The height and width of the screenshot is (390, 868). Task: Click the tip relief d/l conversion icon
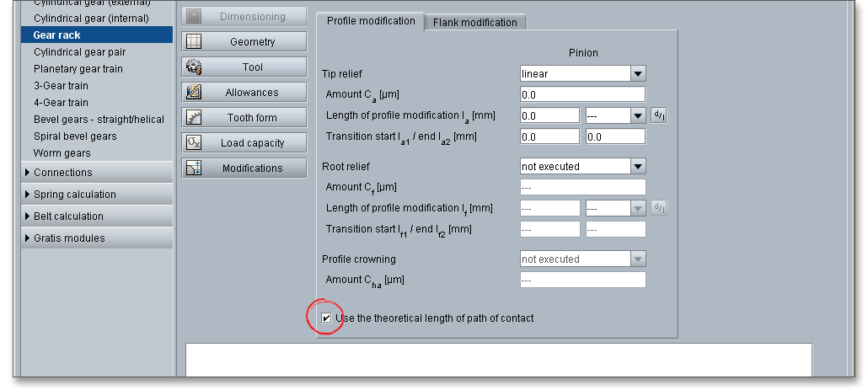click(659, 115)
